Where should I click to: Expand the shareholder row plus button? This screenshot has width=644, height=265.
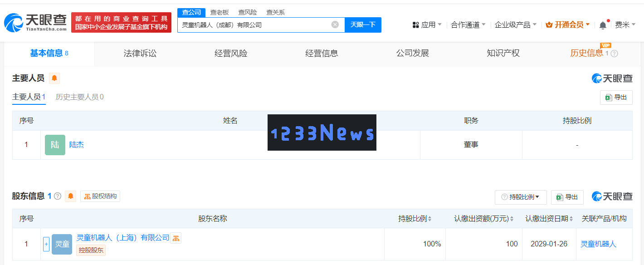coord(46,244)
